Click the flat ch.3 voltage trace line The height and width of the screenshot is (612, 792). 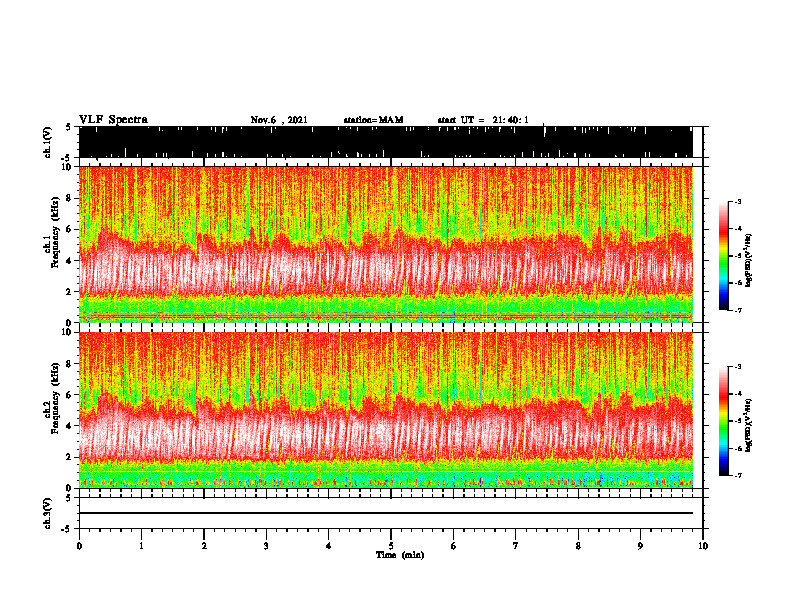coord(386,513)
